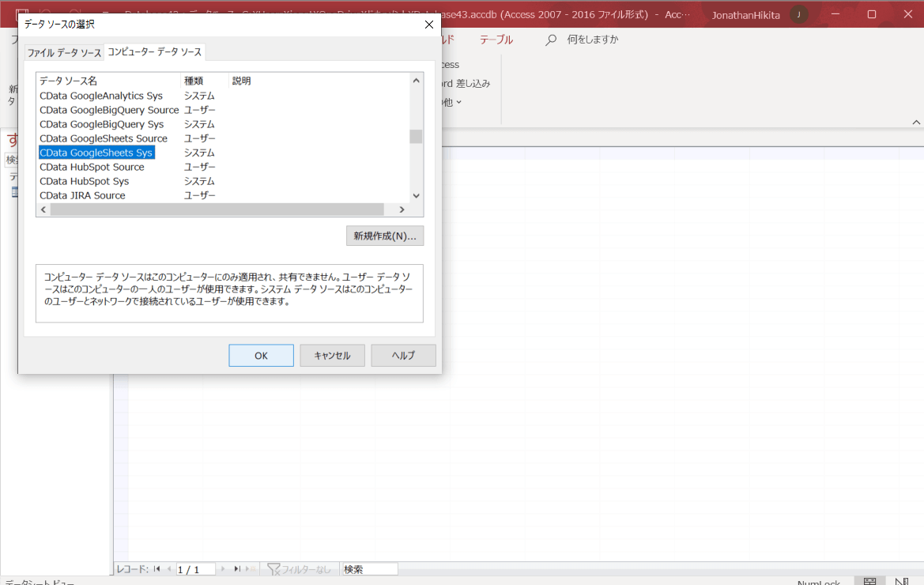Open the テーブル ribbon tab in Access

tap(496, 40)
